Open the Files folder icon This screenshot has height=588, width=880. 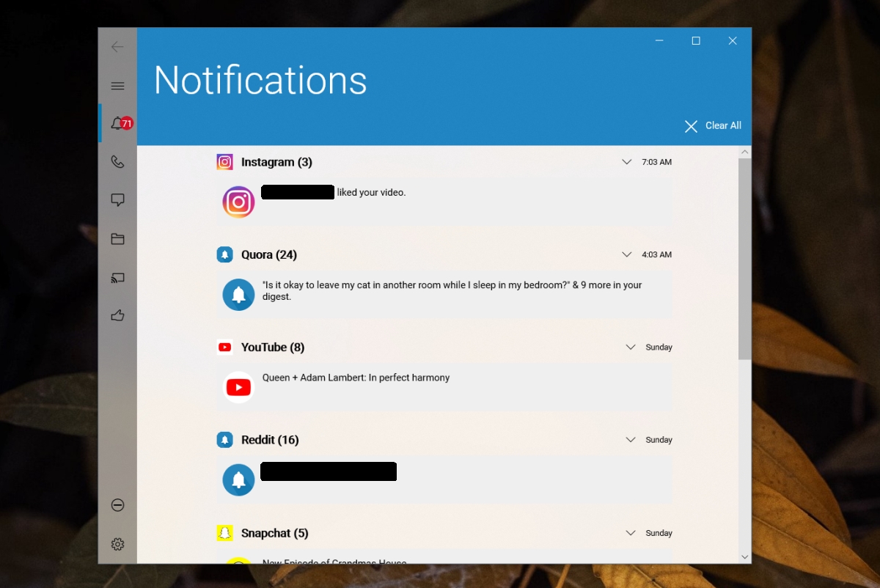[117, 239]
